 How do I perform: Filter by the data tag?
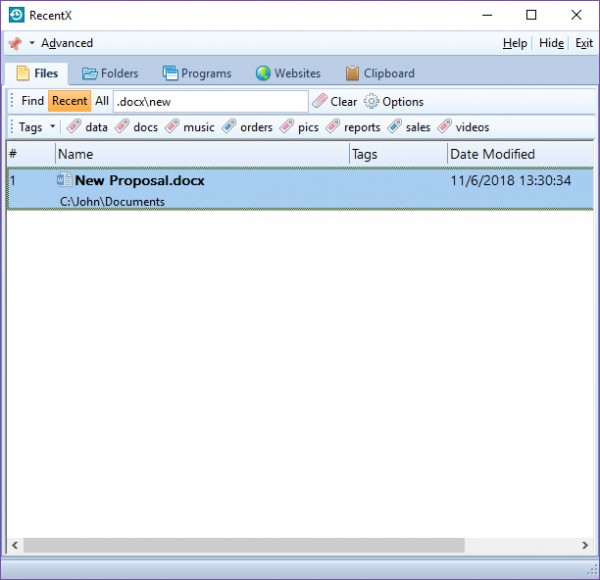[87, 127]
